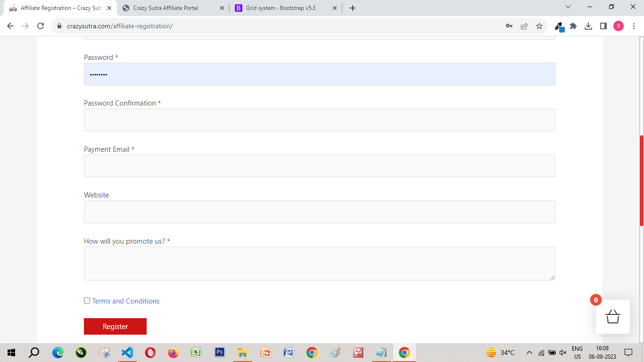Expand the tab search chevron
Image resolution: width=644 pixels, height=362 pixels.
(x=568, y=7)
